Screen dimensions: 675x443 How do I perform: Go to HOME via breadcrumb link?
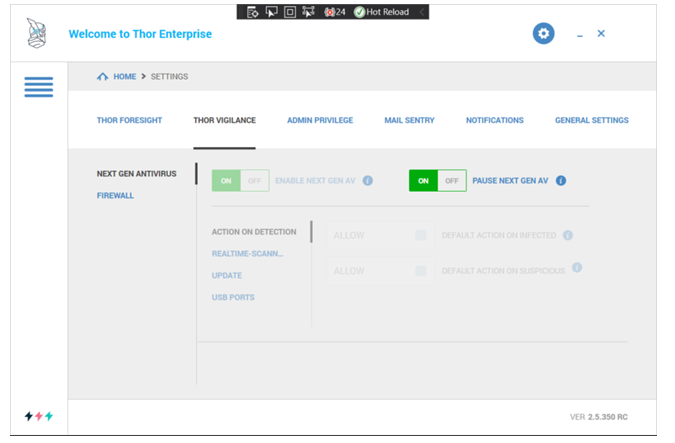pos(124,77)
